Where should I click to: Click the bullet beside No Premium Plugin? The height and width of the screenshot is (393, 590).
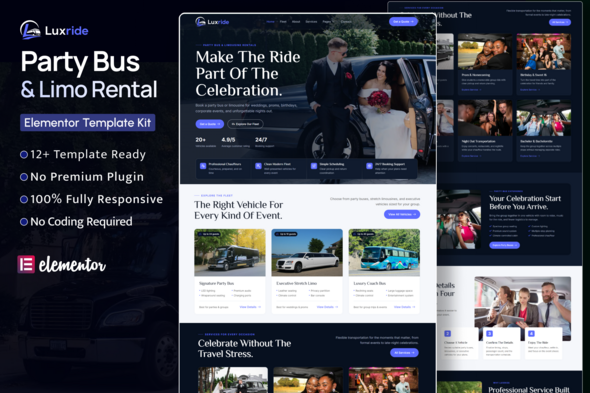(x=24, y=177)
